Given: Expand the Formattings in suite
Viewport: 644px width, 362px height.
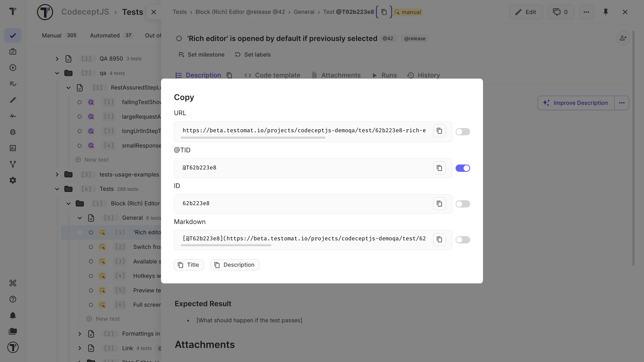Looking at the screenshot, I should pyautogui.click(x=80, y=334).
